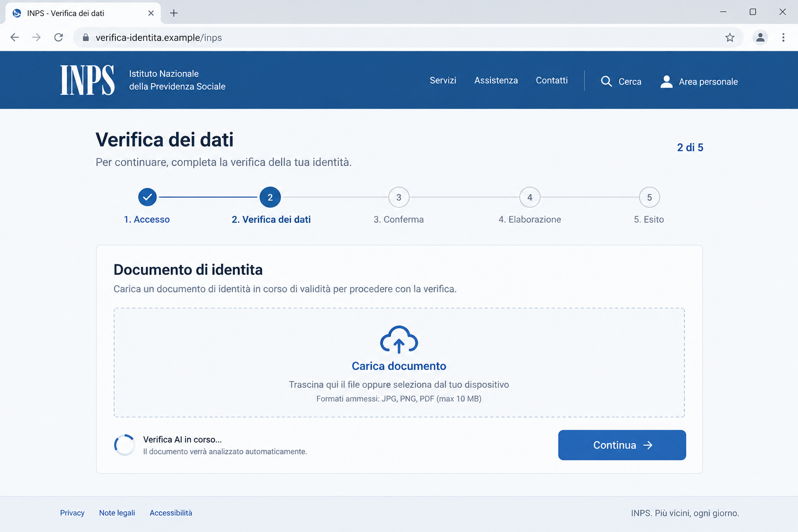Click the search magnifier icon
Screen dimensions: 798x532
(606, 81)
